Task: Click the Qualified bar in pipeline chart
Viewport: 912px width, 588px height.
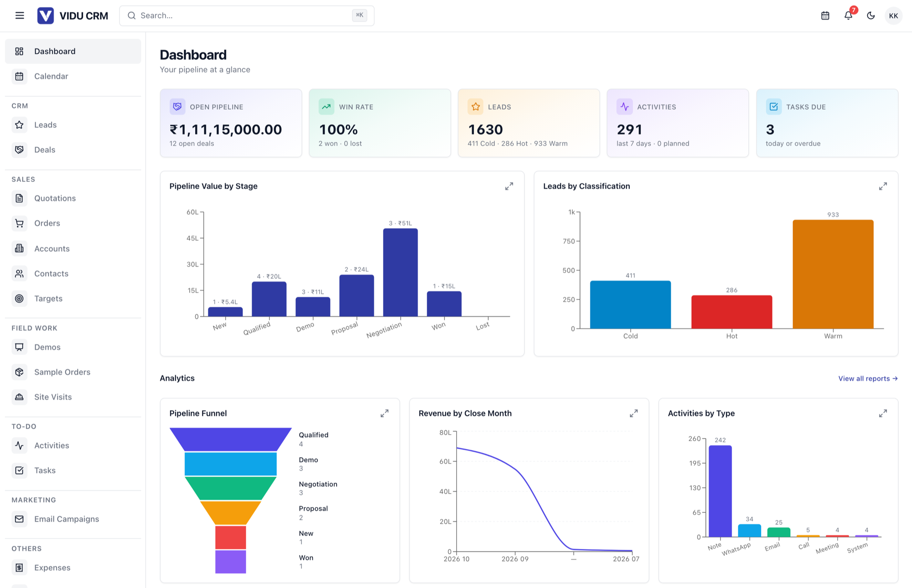Action: coord(269,299)
